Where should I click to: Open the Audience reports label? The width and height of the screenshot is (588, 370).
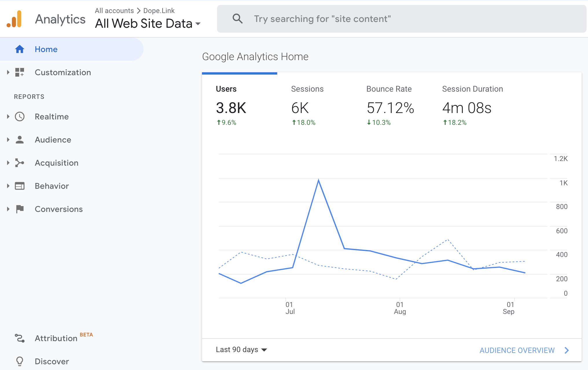click(53, 140)
